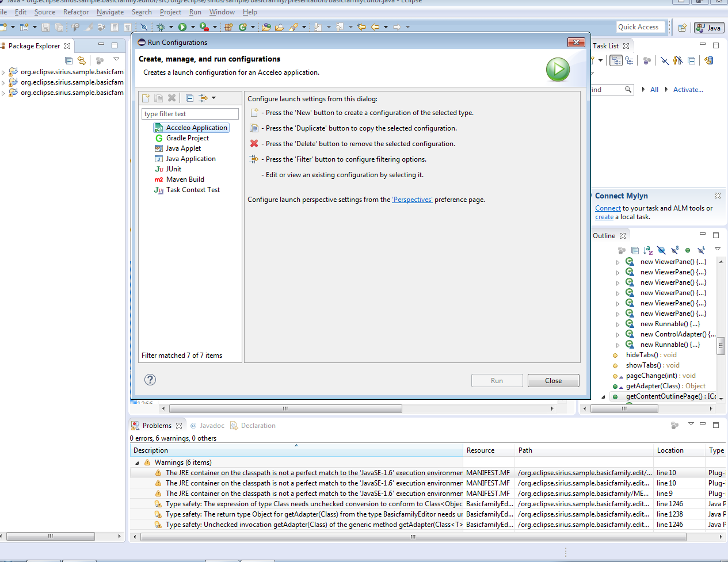
Task: Click the Problems table horizontal scrollbar
Action: pos(413,537)
